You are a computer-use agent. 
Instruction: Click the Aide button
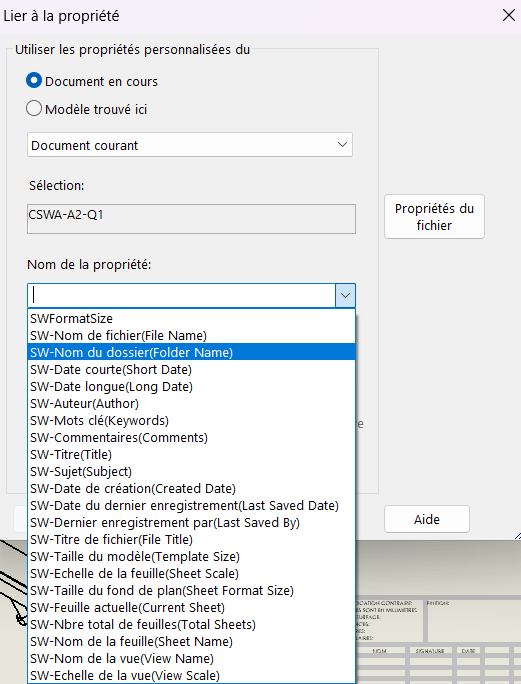(x=427, y=519)
